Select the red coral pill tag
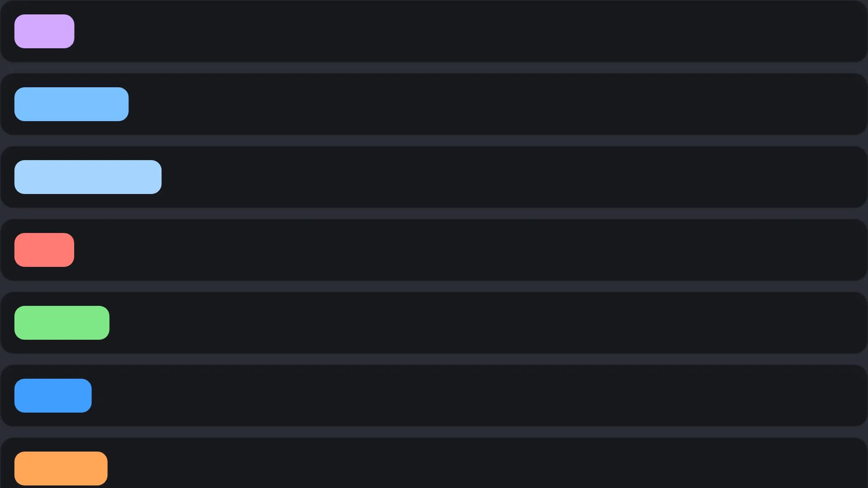Image resolution: width=868 pixels, height=488 pixels. tap(45, 250)
